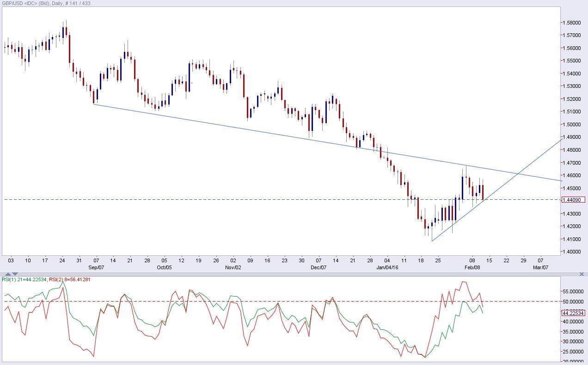Image resolution: width=588 pixels, height=365 pixels.
Task: Click the Jan/04/16 date axis label
Action: [x=387, y=267]
